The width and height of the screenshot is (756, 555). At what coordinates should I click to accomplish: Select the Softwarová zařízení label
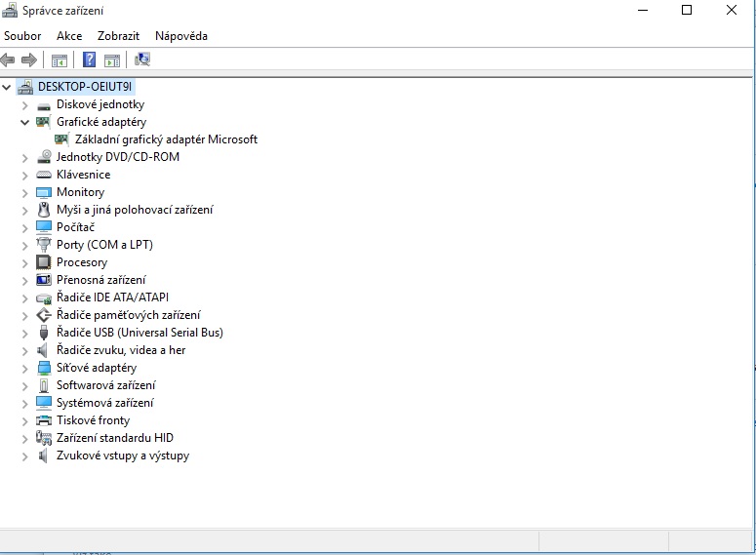click(106, 385)
